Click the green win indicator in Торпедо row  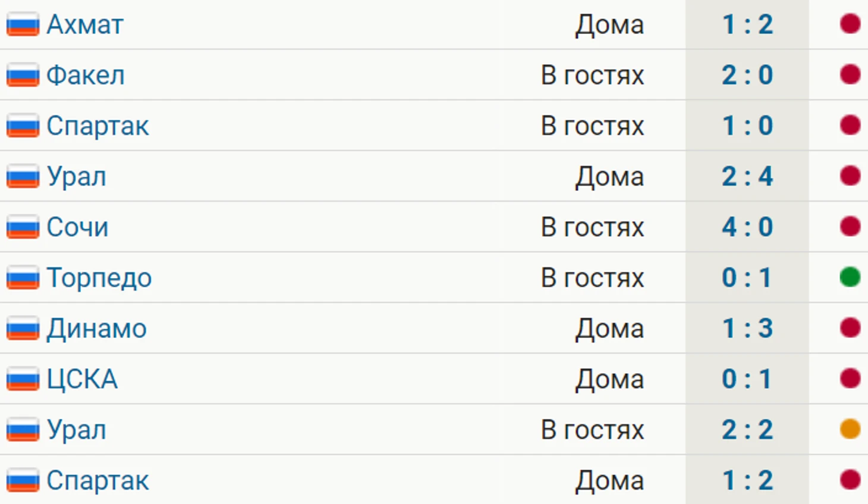click(850, 277)
